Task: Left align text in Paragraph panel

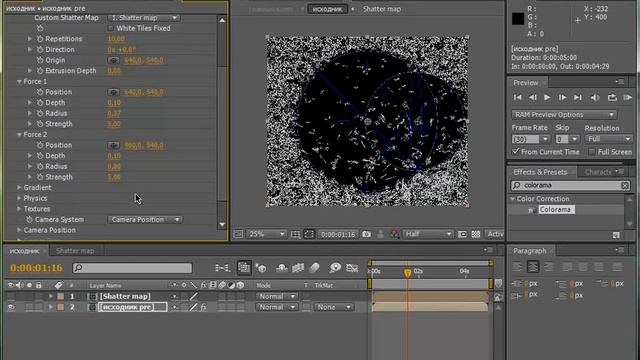Action: [517, 267]
